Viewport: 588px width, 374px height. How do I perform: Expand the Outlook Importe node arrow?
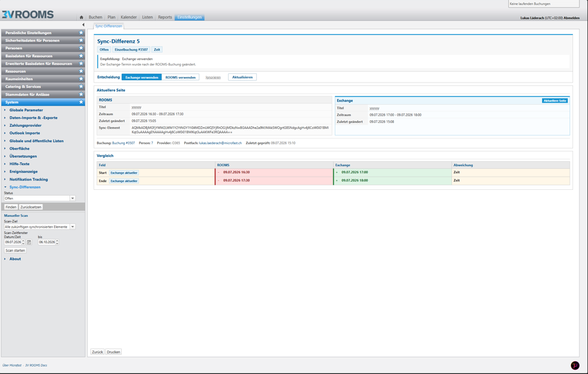tap(5, 133)
